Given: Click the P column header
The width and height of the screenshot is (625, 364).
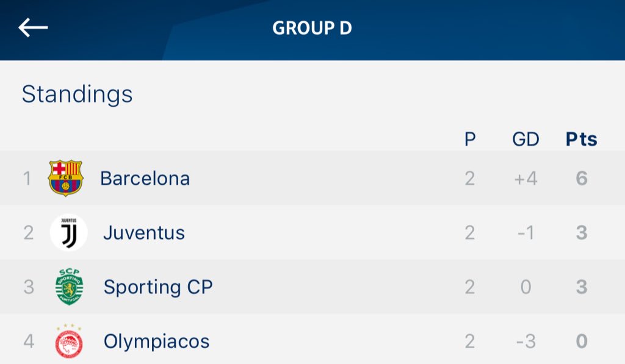Looking at the screenshot, I should (x=470, y=140).
